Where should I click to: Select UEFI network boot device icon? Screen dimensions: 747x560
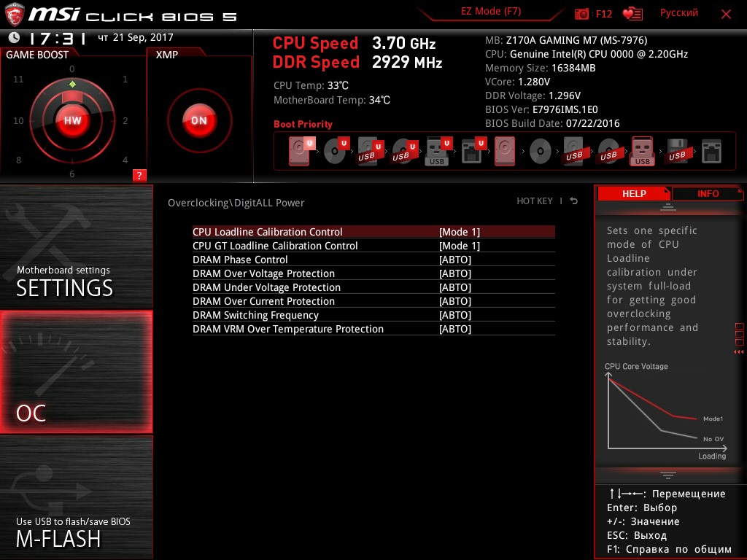(473, 151)
